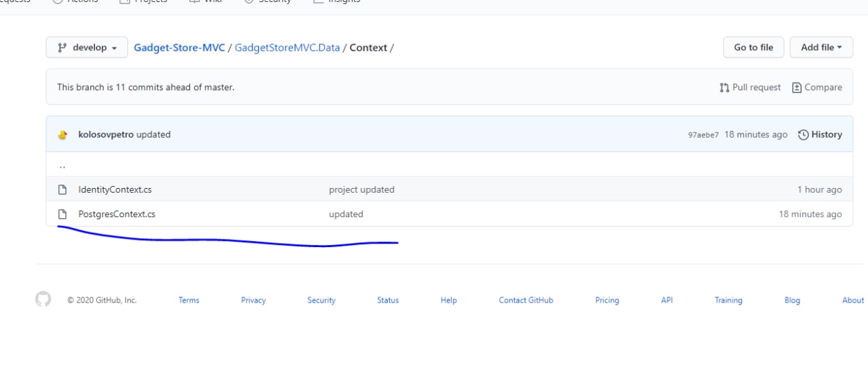The height and width of the screenshot is (376, 868).
Task: Open the Training footer link
Action: [728, 300]
